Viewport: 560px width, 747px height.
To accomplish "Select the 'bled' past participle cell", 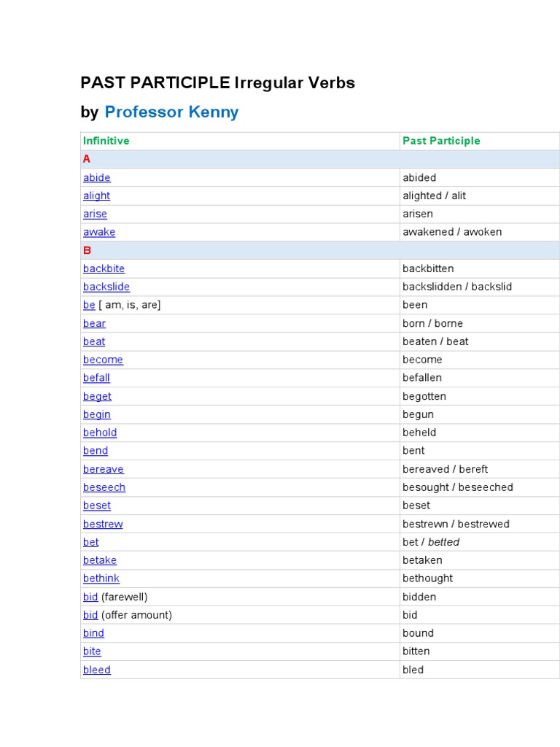I will 480,670.
